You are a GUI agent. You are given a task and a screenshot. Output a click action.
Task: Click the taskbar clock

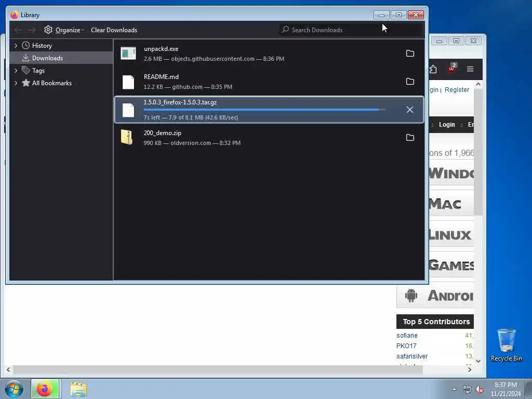click(x=506, y=389)
